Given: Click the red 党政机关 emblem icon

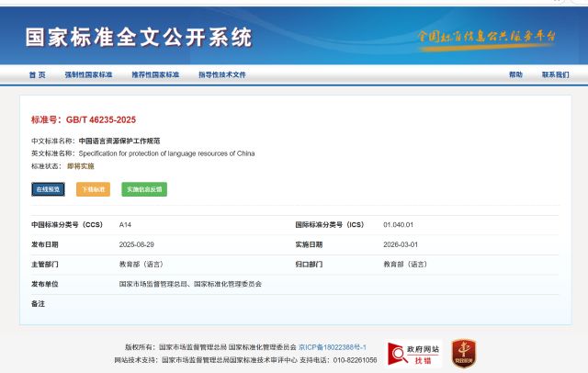Looking at the screenshot, I should [463, 353].
